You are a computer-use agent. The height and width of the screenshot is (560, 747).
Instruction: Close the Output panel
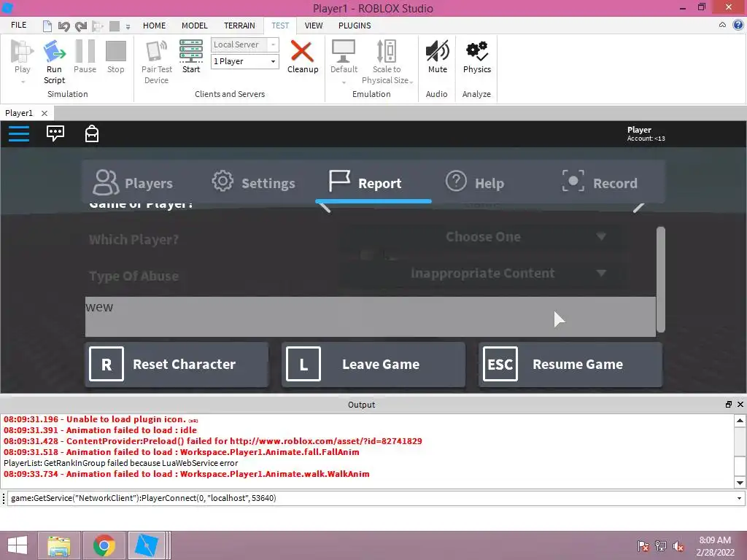point(740,405)
